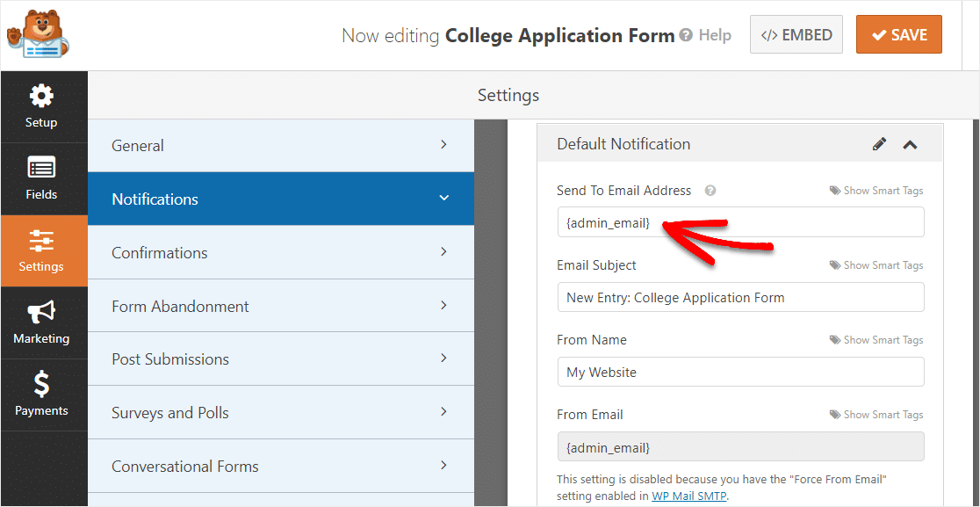Click the orange SAVE button
This screenshot has height=507, width=980.
[x=898, y=34]
